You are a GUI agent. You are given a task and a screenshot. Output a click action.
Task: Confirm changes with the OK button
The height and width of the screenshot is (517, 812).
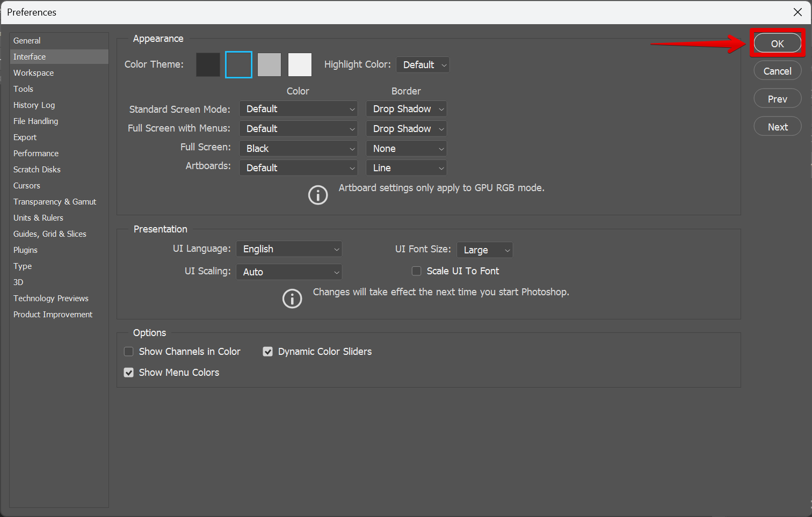coord(777,43)
